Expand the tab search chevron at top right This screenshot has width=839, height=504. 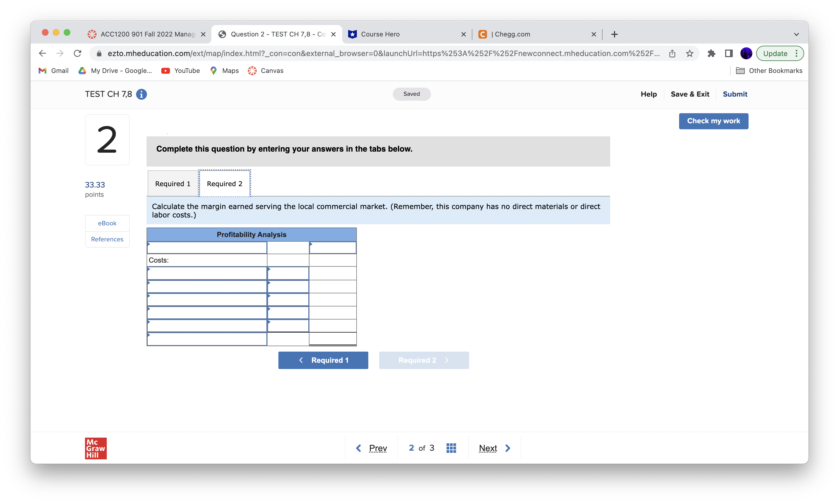pos(796,34)
